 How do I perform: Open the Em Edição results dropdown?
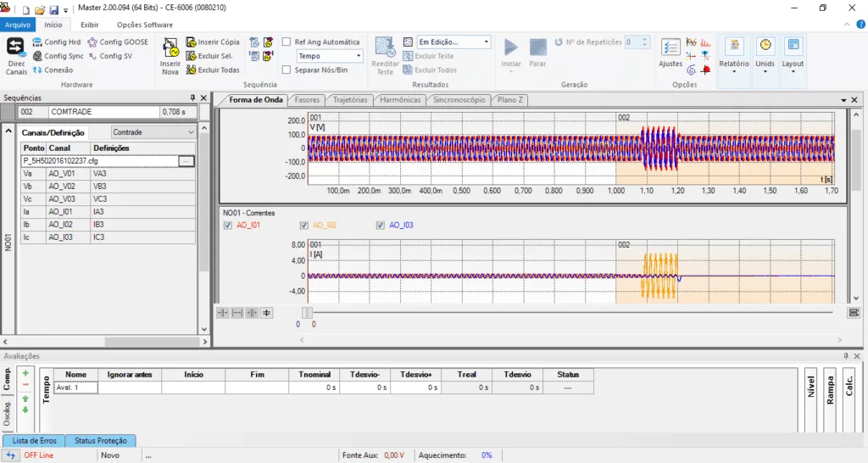pyautogui.click(x=453, y=42)
